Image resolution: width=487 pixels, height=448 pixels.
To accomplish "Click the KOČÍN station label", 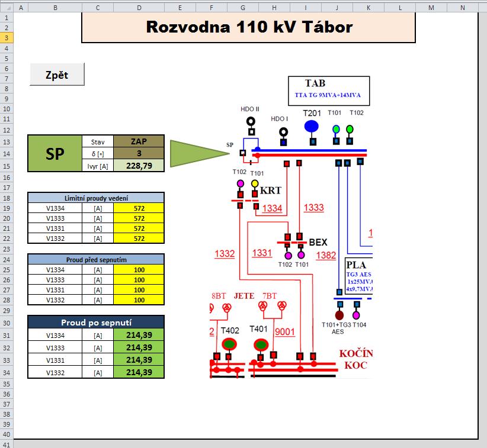I will (x=356, y=353).
